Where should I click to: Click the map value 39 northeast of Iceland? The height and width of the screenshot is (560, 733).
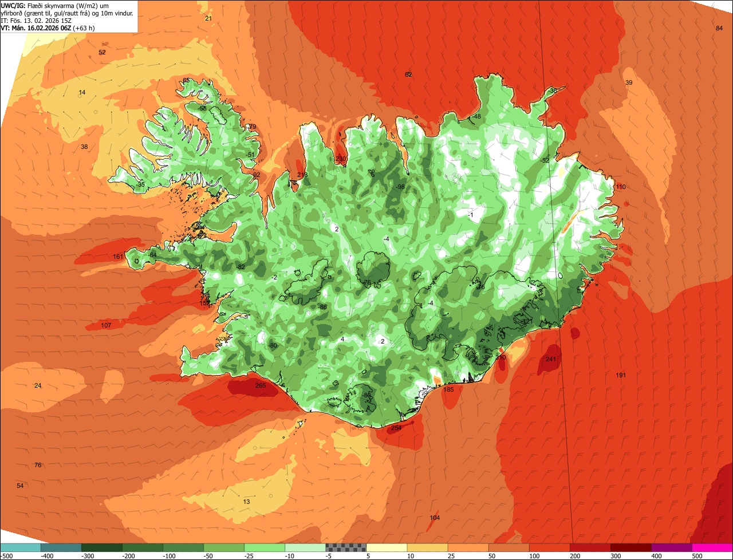629,82
